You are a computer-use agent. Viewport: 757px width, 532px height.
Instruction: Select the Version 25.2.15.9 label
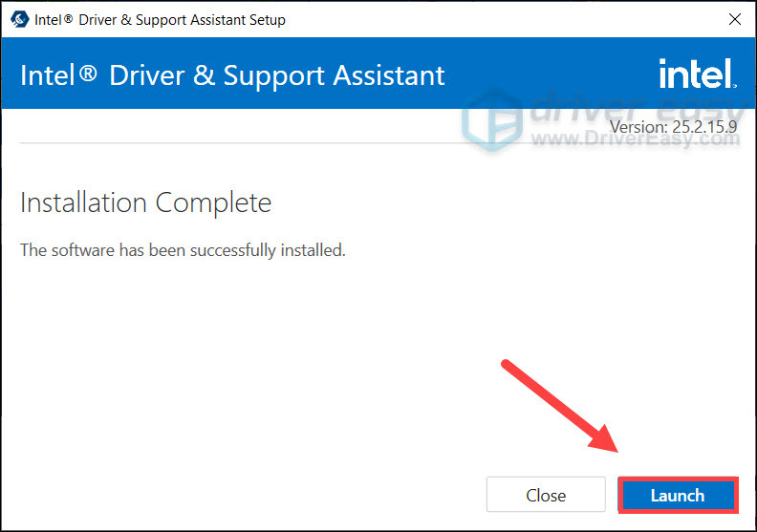click(674, 124)
